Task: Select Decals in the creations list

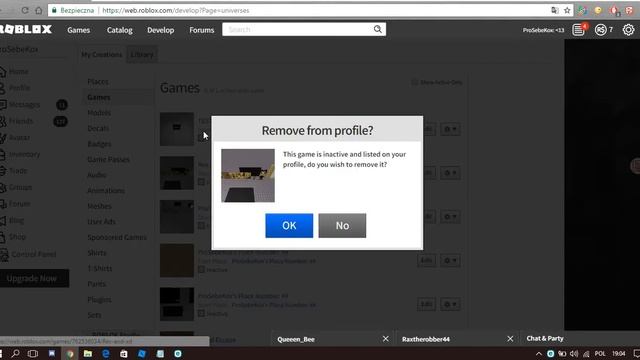Action: [x=98, y=128]
